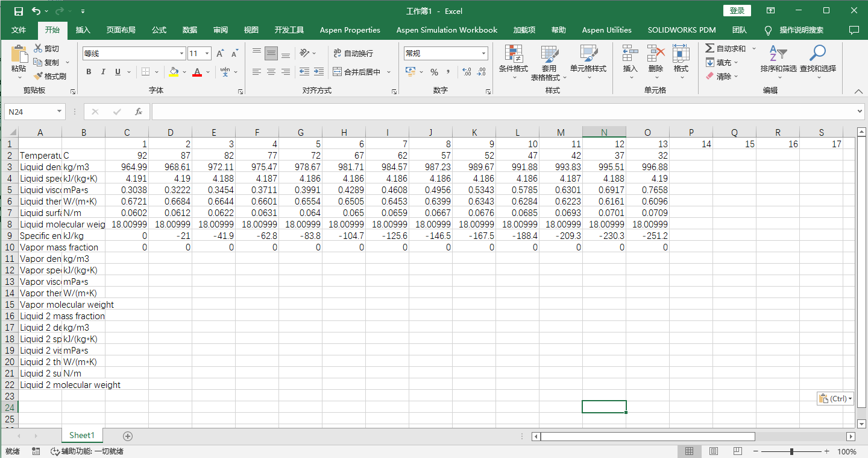Click the increase indent icon

[x=319, y=72]
